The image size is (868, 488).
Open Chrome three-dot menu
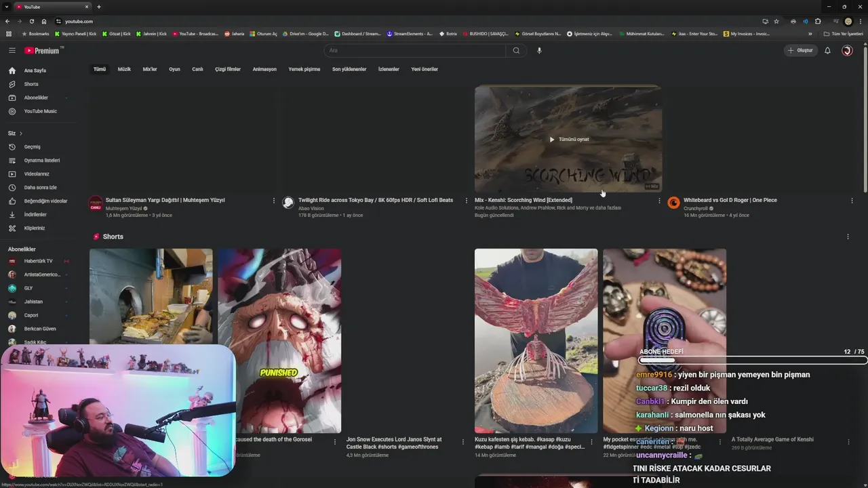(x=860, y=21)
